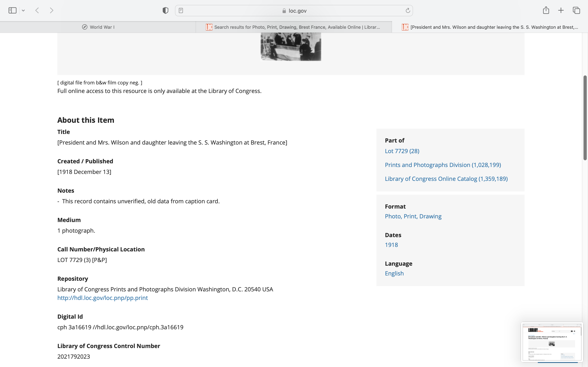588x367 pixels.
Task: Open the privacy report shield icon
Action: pos(165,10)
